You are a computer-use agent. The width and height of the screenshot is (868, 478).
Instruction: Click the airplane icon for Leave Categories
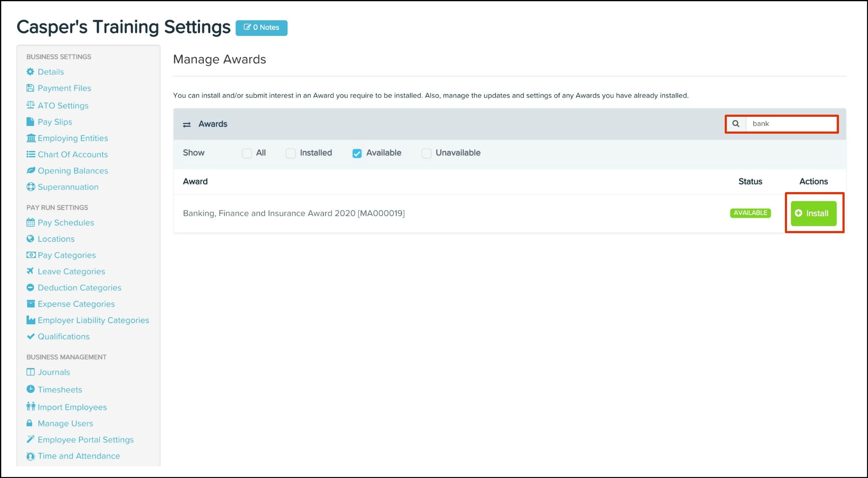pos(30,271)
